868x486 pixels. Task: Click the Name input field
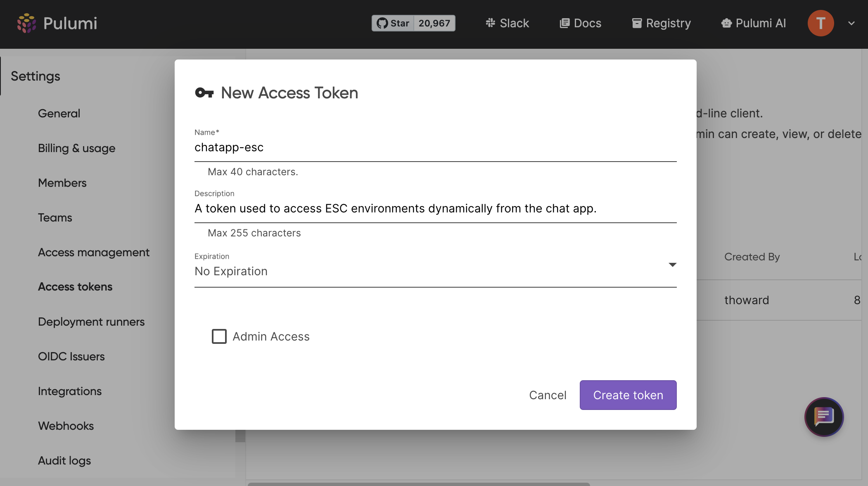[435, 148]
